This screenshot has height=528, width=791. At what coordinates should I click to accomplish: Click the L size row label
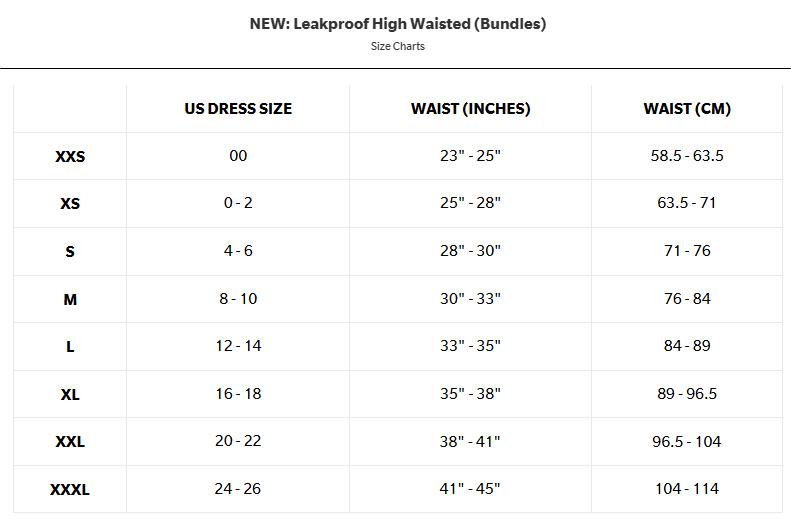click(x=70, y=346)
